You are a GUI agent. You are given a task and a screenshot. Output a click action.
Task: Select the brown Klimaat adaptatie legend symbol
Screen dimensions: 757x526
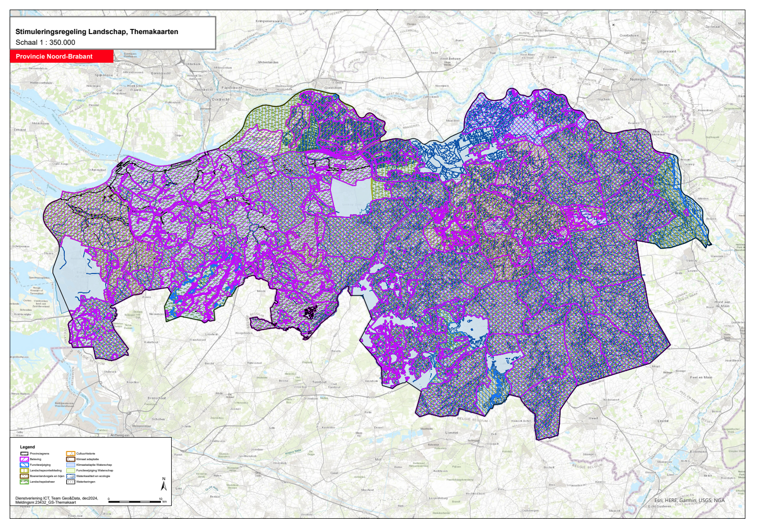(70, 459)
